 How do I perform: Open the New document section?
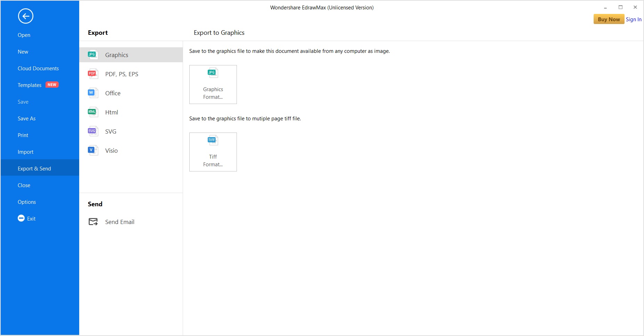[23, 51]
